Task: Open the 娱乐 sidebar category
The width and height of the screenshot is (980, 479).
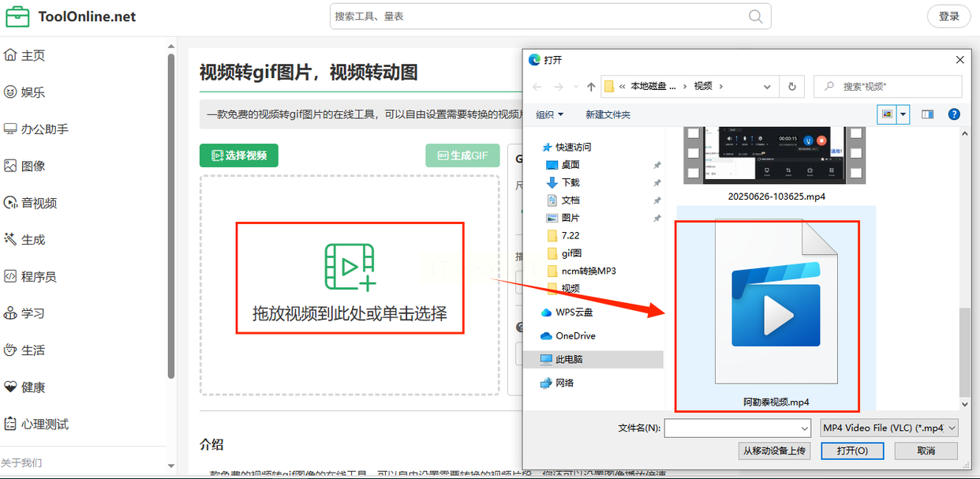Action: click(24, 92)
